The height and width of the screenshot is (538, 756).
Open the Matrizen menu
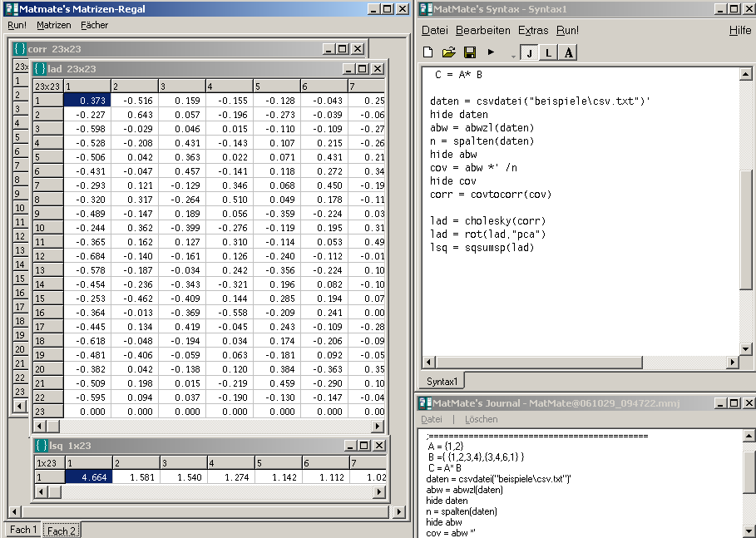point(53,25)
